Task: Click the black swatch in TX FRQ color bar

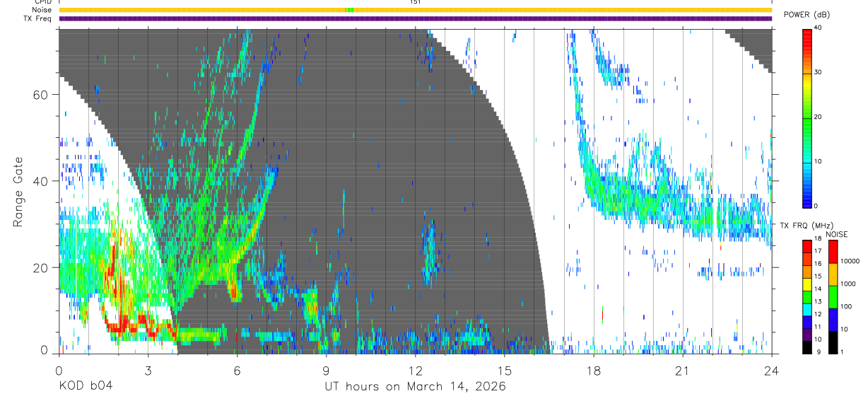Action: [807, 347]
